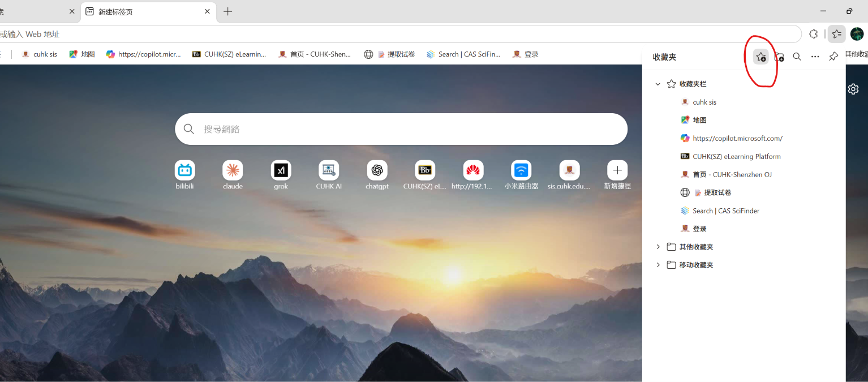This screenshot has height=382, width=868.
Task: Close the 新建标签页 tab
Action: (207, 11)
